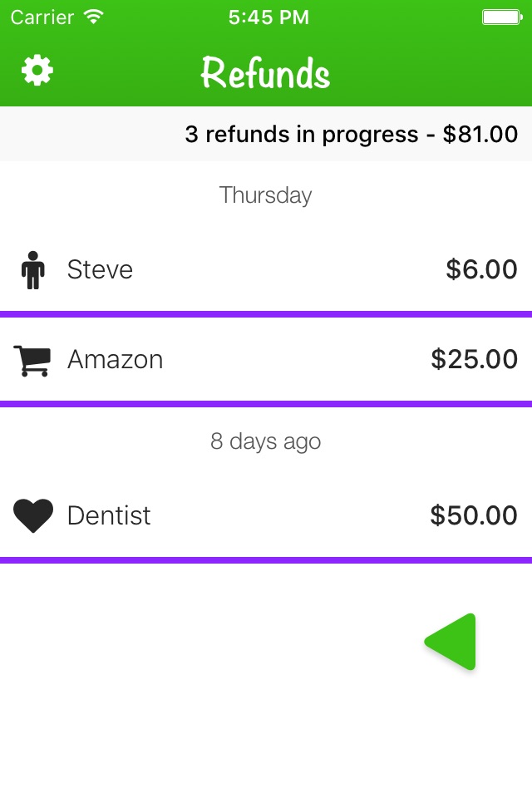Tap the battery icon in status bar

tap(502, 17)
